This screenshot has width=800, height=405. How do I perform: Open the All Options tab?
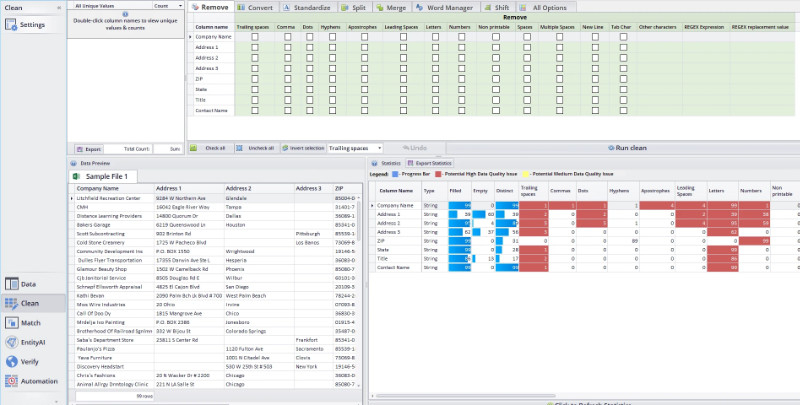coord(546,8)
